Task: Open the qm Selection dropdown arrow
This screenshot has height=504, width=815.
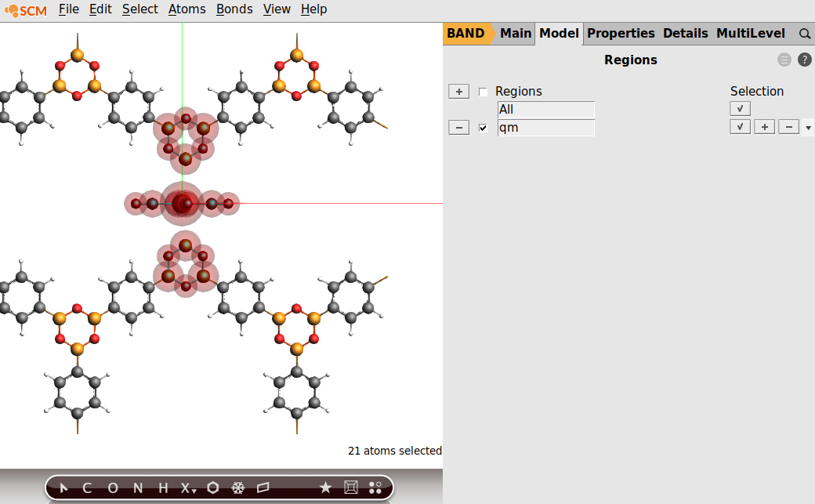Action: click(x=808, y=126)
